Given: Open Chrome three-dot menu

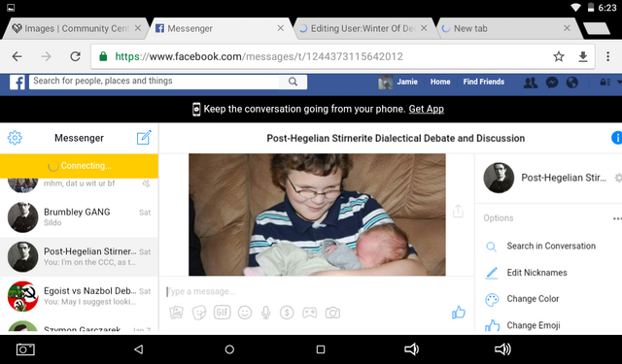Looking at the screenshot, I should [607, 56].
